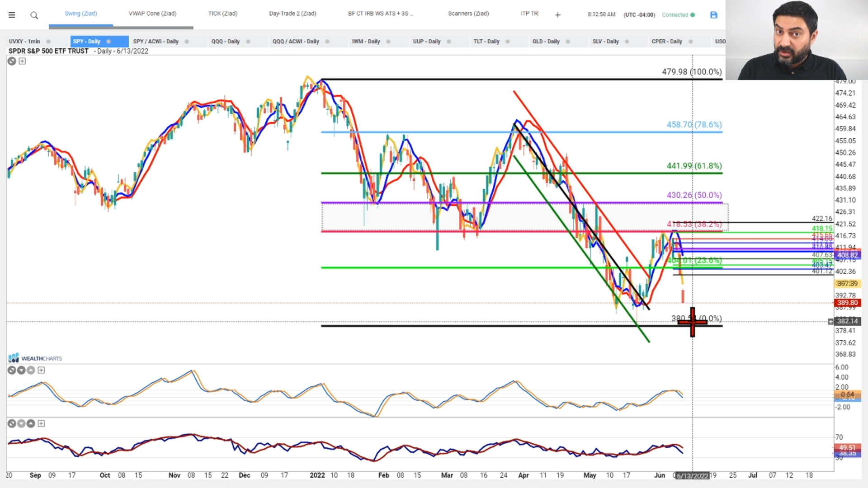The height and width of the screenshot is (488, 868).
Task: Select the partially visible USO chart tab
Action: [720, 42]
